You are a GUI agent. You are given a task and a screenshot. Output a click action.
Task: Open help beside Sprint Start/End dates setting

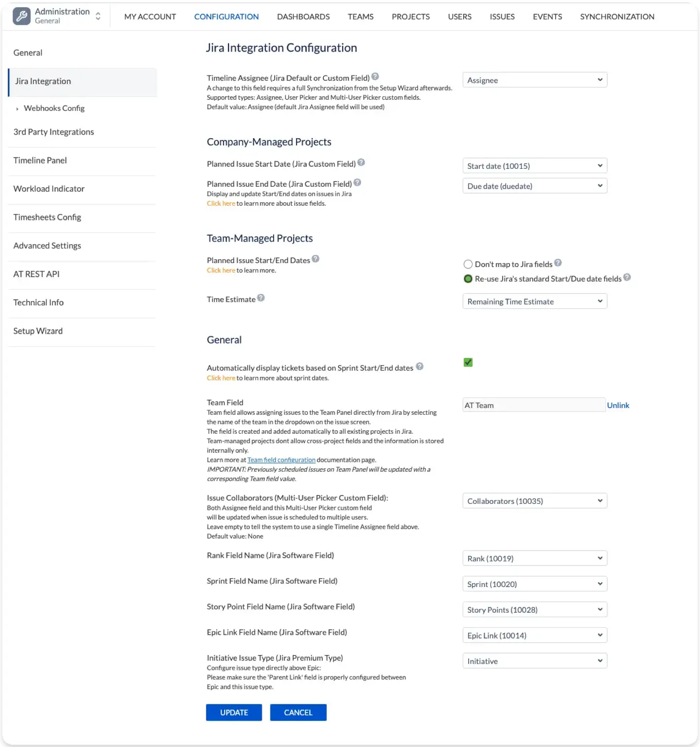[420, 366]
